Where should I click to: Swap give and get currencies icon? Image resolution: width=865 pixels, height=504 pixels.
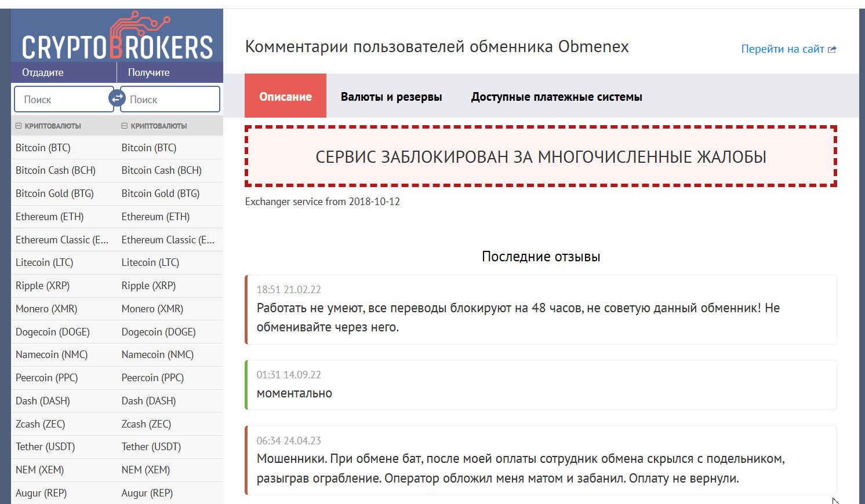tap(117, 98)
